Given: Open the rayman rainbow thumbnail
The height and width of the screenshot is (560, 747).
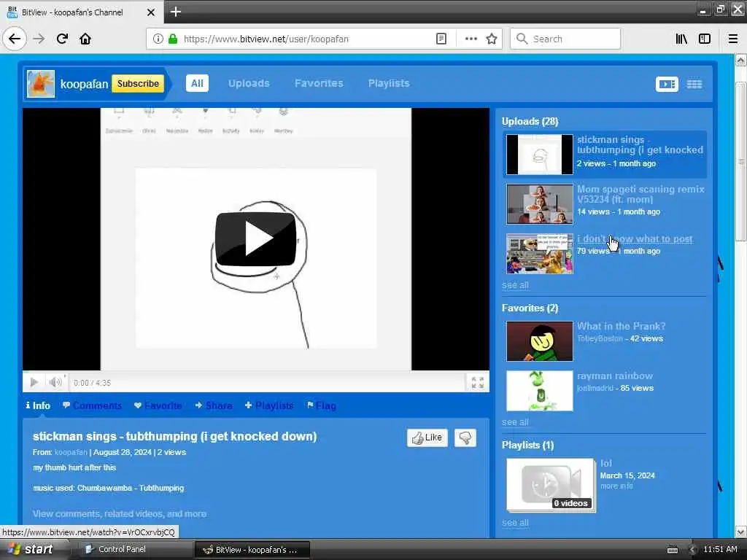Looking at the screenshot, I should tap(539, 391).
